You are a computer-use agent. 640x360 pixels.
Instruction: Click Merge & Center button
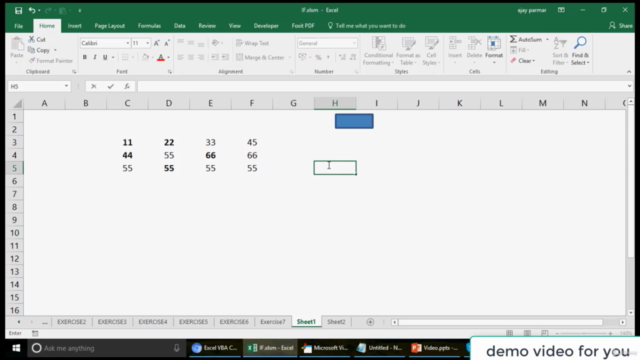pos(260,57)
